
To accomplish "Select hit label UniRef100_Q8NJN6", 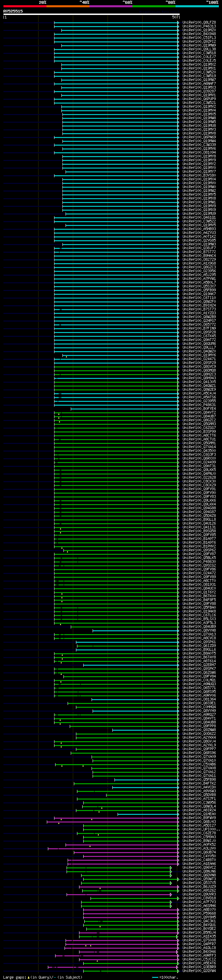I will [199, 871].
